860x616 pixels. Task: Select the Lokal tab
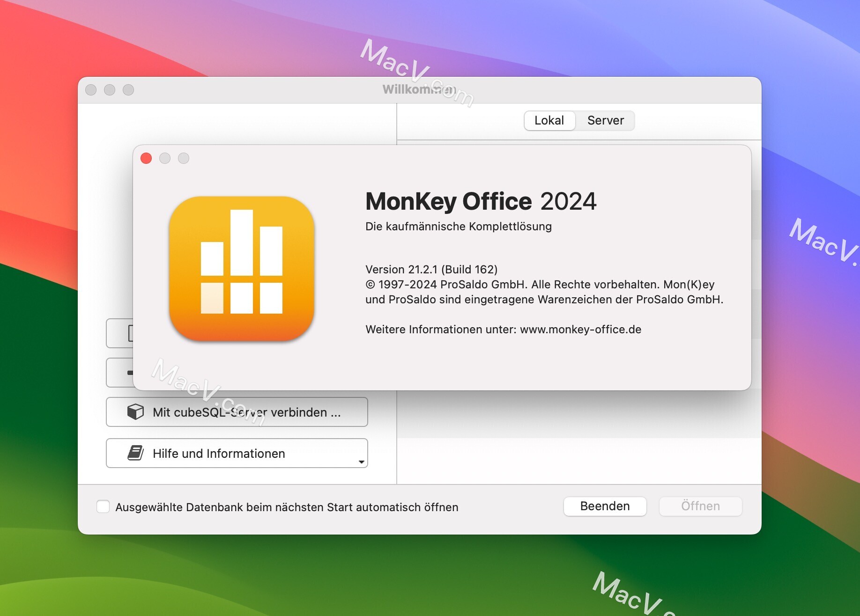[549, 121]
